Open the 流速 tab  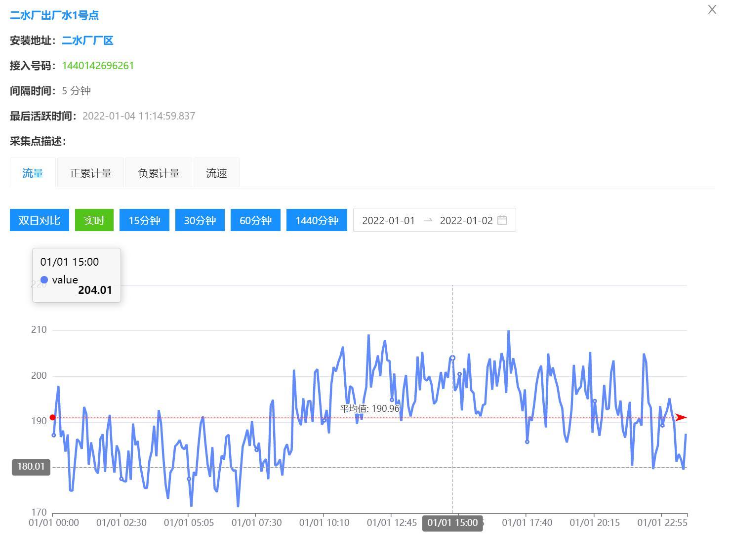pyautogui.click(x=216, y=173)
